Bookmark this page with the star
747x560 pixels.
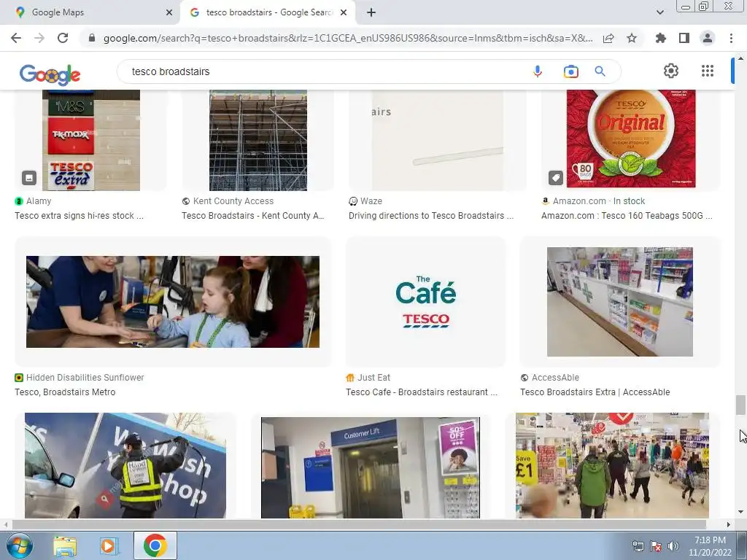(x=632, y=38)
